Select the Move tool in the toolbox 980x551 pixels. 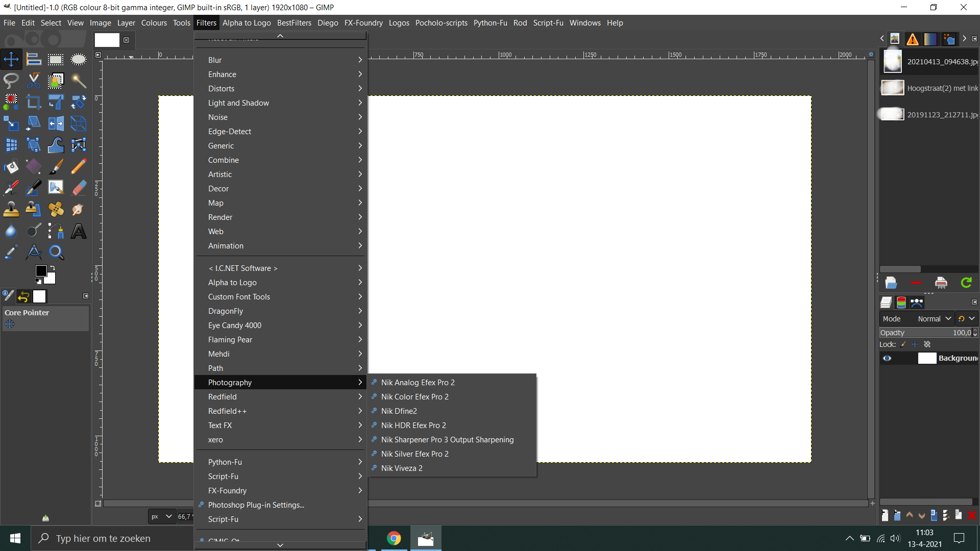tap(11, 60)
